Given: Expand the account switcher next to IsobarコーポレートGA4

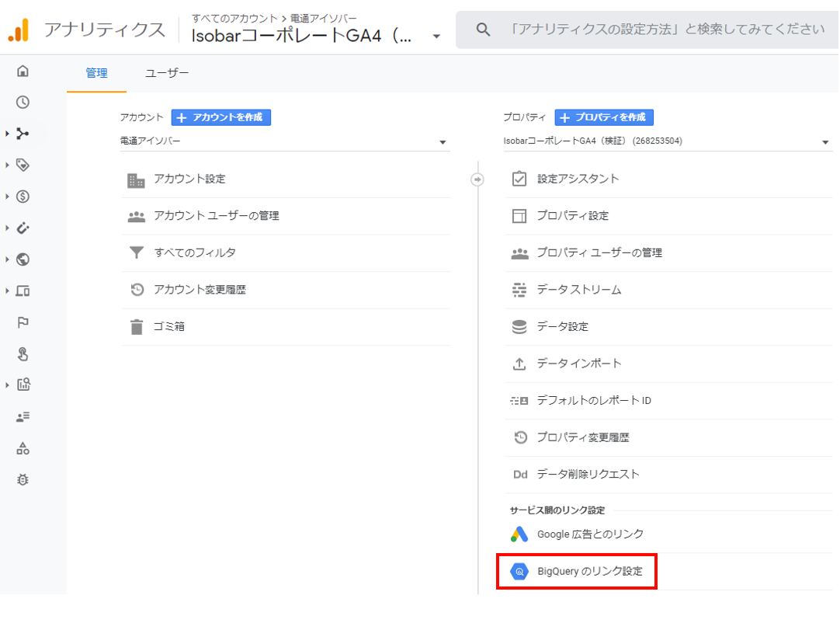Looking at the screenshot, I should point(437,36).
